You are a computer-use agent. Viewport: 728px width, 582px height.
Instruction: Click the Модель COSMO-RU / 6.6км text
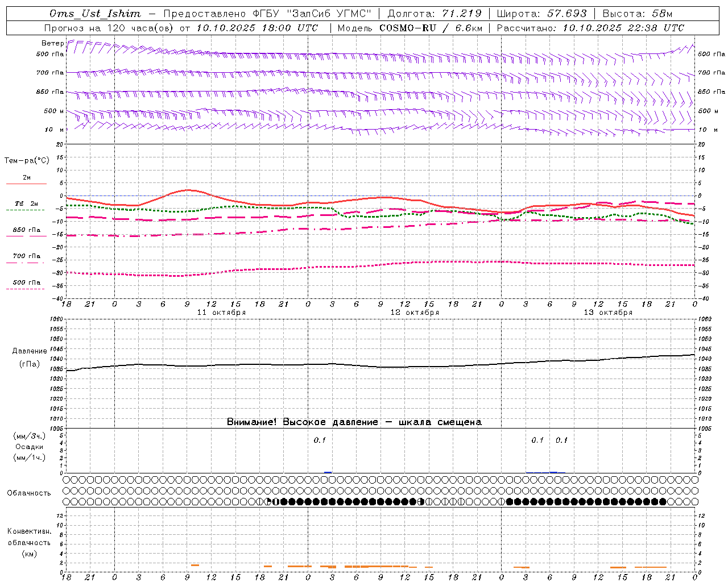tap(409, 28)
